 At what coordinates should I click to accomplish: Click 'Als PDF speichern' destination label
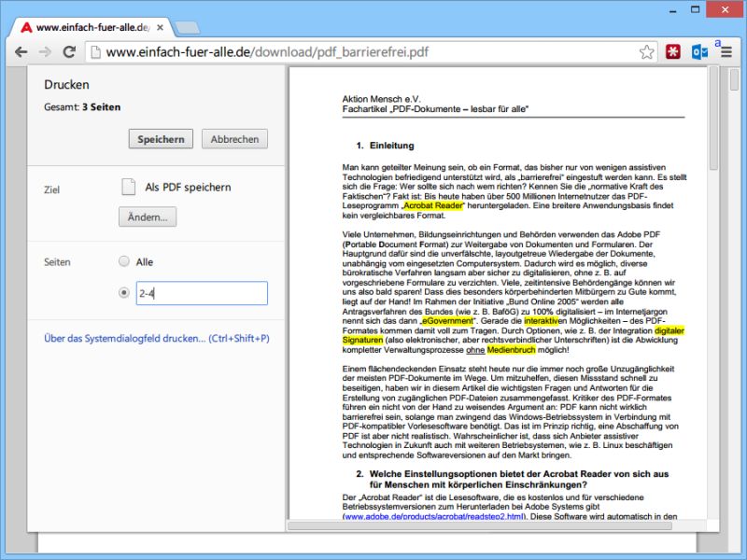click(189, 188)
